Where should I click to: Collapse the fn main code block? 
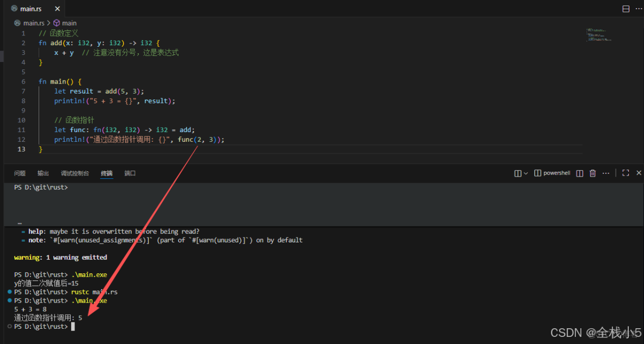click(32, 80)
